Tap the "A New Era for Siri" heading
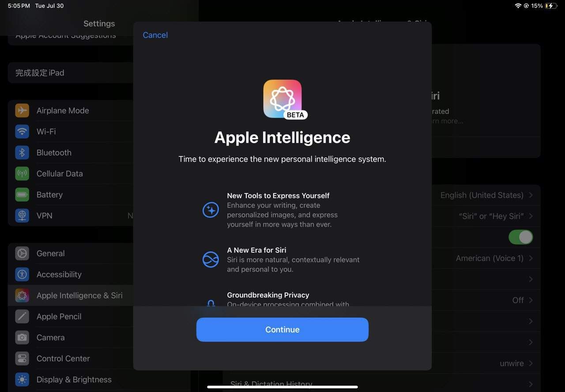 click(256, 250)
